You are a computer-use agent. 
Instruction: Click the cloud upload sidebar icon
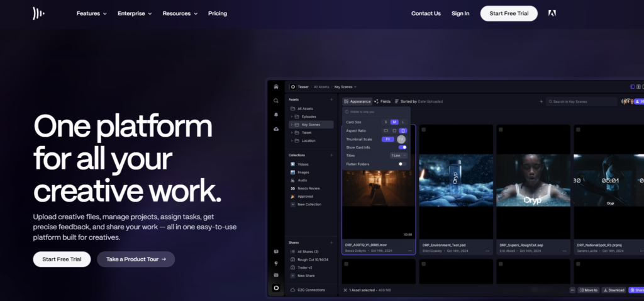coord(276,129)
